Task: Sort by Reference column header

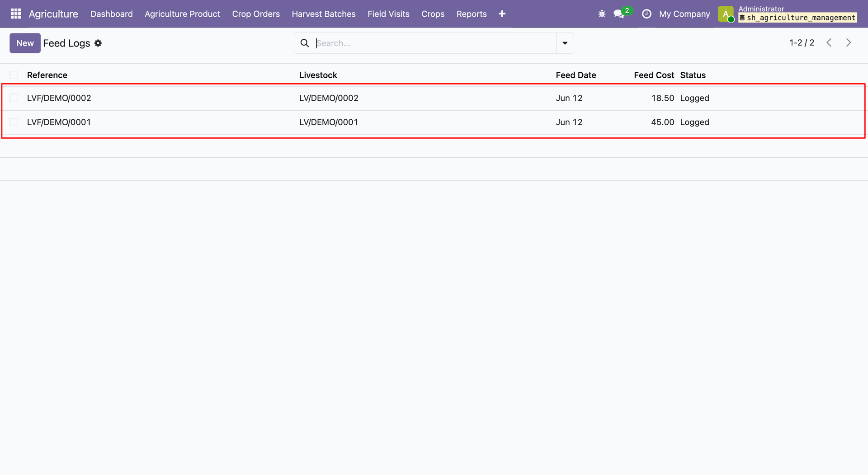Action: click(47, 75)
